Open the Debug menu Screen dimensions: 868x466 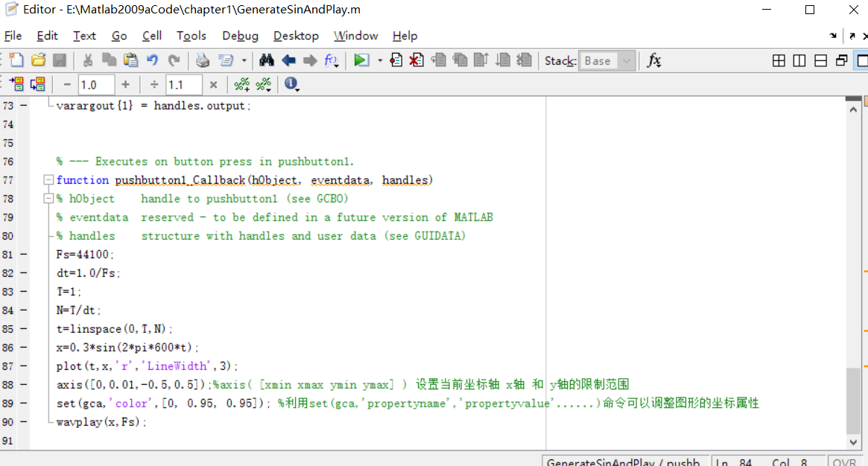click(x=239, y=36)
